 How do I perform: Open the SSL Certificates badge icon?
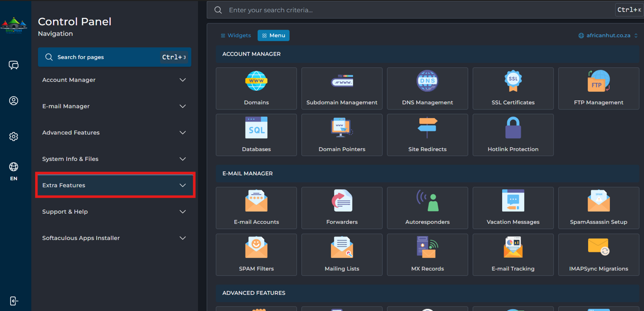[x=513, y=89]
